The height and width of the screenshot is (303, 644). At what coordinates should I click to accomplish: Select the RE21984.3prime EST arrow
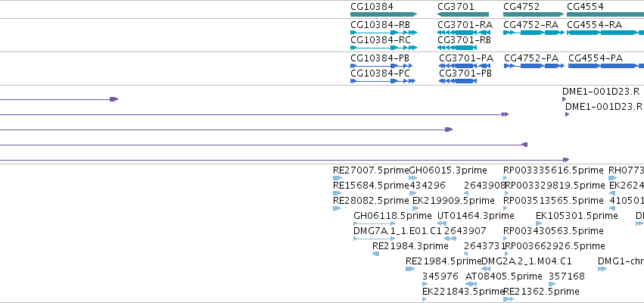[375, 254]
